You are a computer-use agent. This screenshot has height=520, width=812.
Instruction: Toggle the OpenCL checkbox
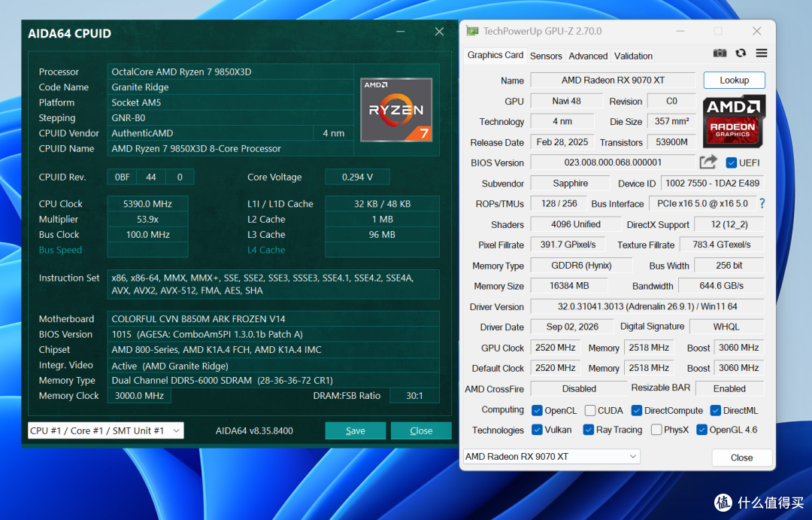click(537, 411)
